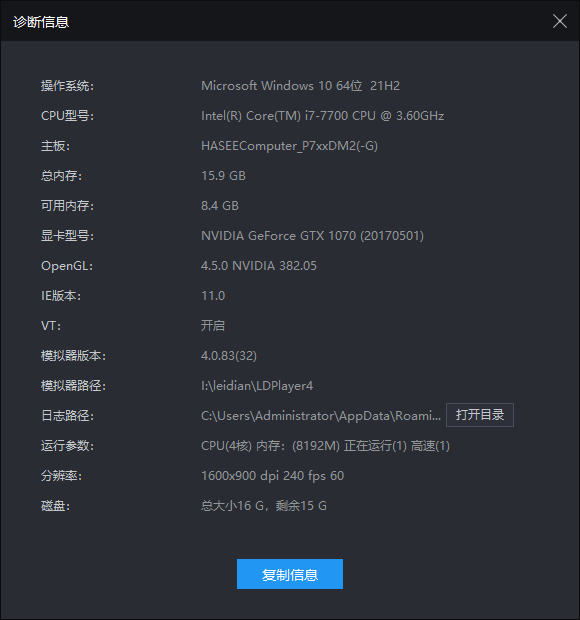Click the disk size value text

(264, 506)
